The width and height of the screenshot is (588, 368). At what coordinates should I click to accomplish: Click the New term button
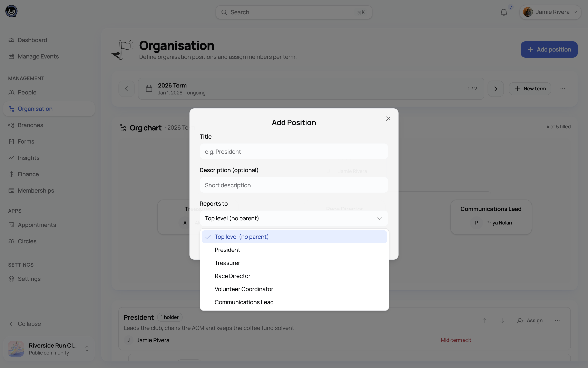530,89
